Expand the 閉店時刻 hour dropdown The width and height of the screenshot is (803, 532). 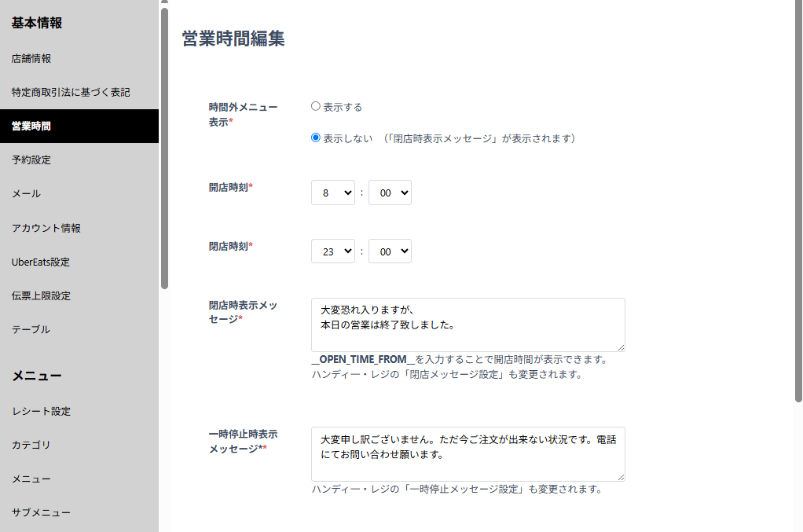coord(333,251)
